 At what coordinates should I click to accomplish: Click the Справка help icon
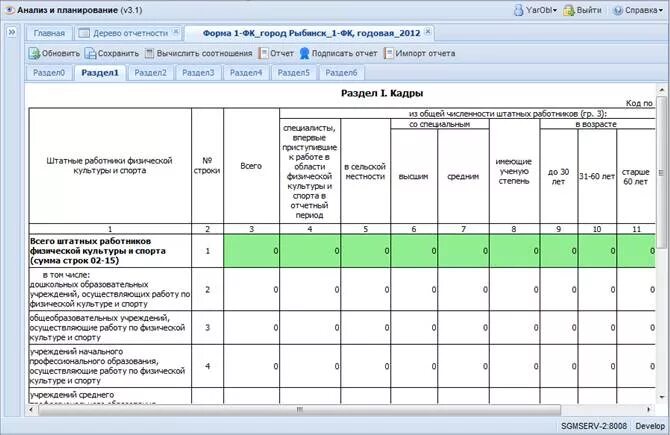coord(617,10)
